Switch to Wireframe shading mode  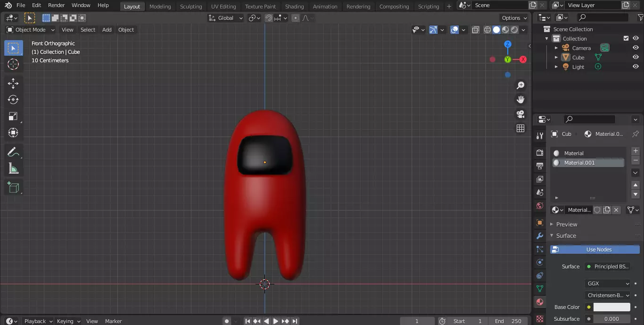(x=487, y=30)
